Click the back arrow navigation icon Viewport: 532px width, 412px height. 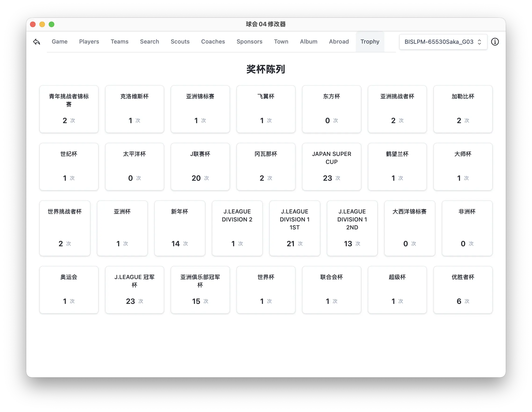(37, 42)
